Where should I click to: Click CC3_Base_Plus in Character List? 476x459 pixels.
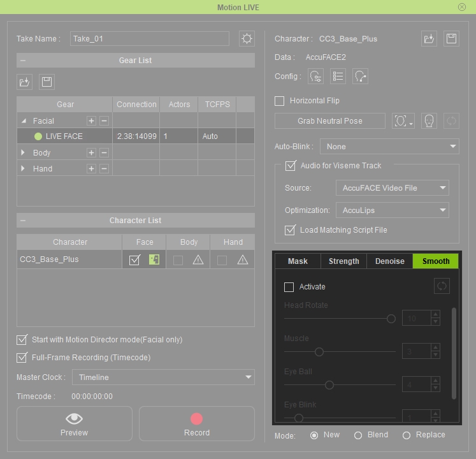pyautogui.click(x=69, y=259)
